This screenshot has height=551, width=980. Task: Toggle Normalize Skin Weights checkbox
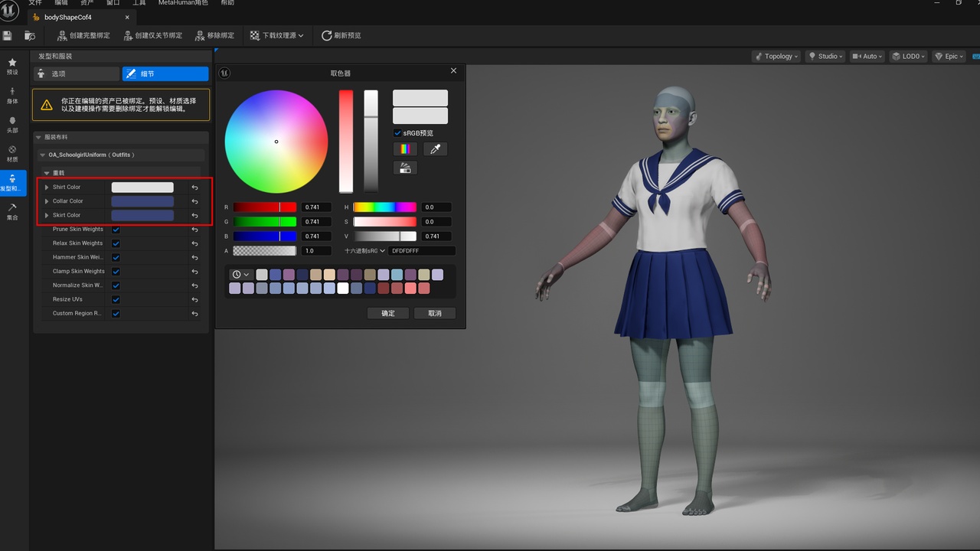[116, 285]
